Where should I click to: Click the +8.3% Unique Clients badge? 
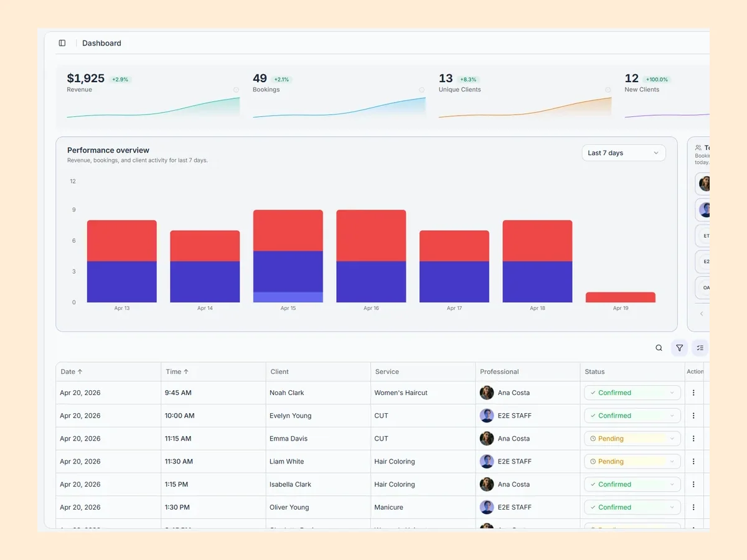click(x=468, y=80)
